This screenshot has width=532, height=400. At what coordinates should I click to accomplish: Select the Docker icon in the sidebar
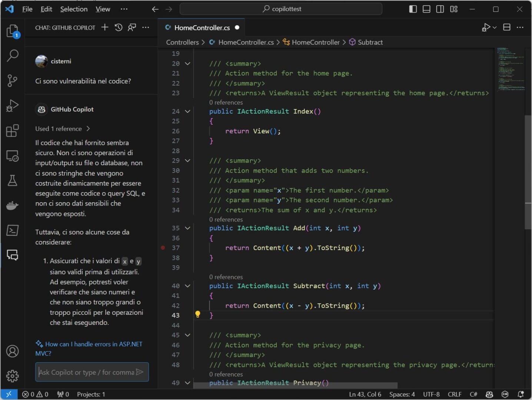(12, 206)
